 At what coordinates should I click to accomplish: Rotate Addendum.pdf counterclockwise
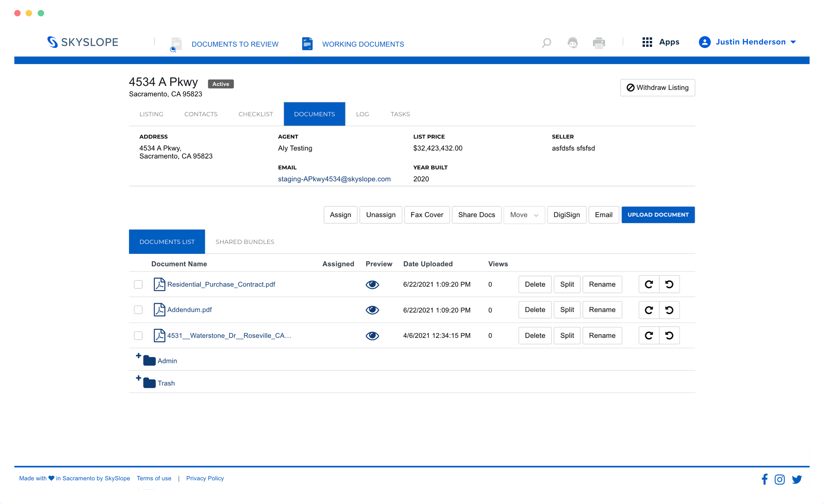(x=669, y=310)
